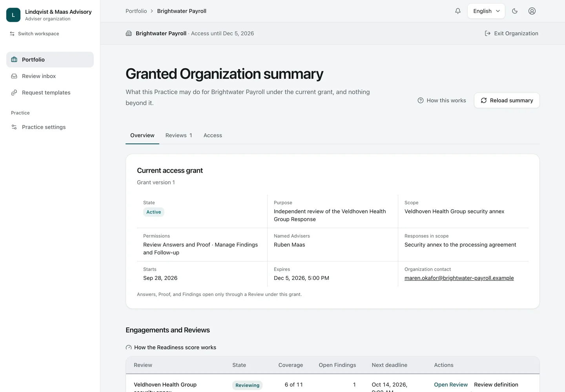Click the Switch workspace arrows icon
Image resolution: width=565 pixels, height=392 pixels.
point(12,34)
